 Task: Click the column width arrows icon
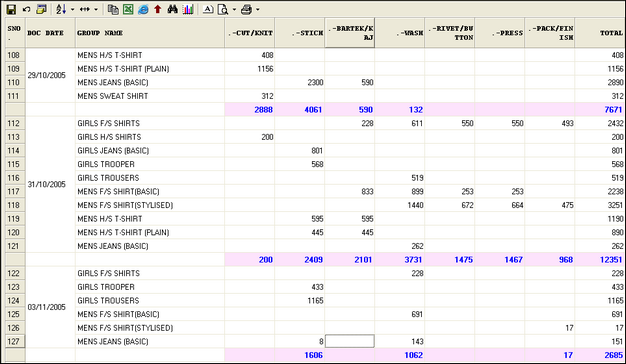click(x=85, y=9)
